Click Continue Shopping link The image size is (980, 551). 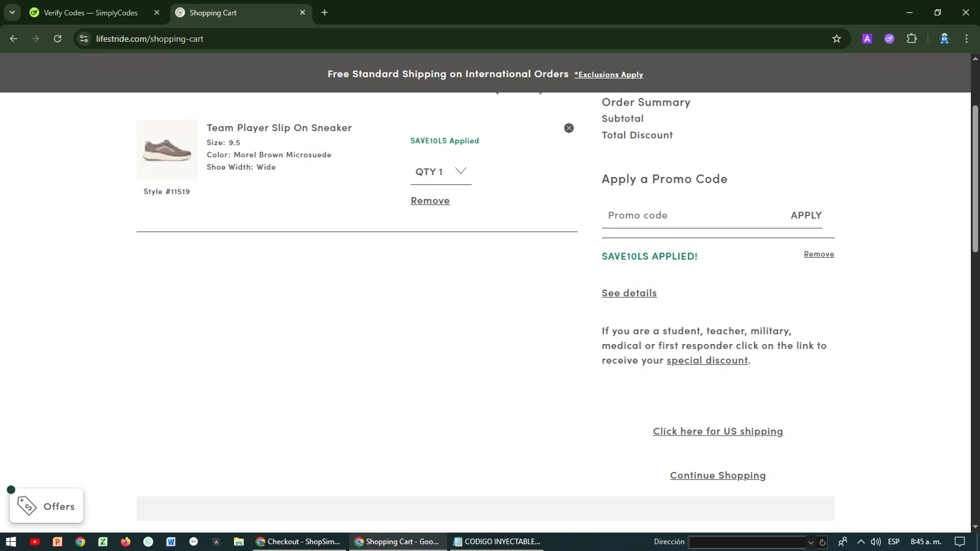[717, 475]
